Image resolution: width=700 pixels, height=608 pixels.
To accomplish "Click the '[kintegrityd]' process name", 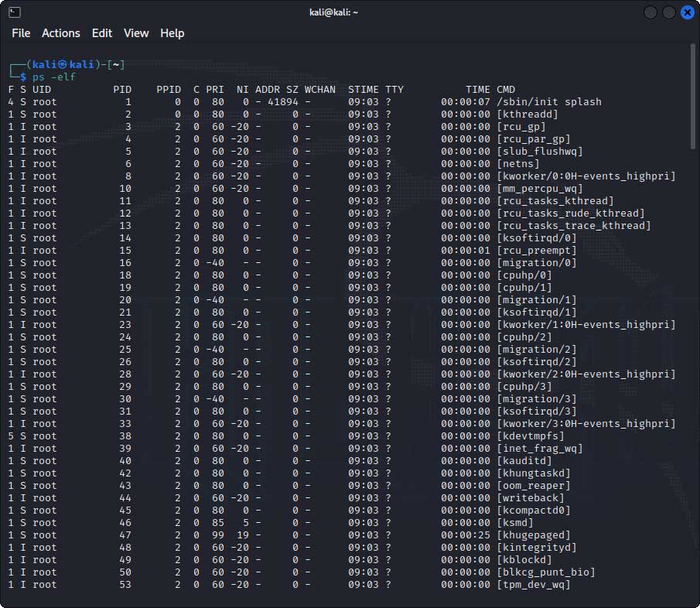I will coord(537,548).
